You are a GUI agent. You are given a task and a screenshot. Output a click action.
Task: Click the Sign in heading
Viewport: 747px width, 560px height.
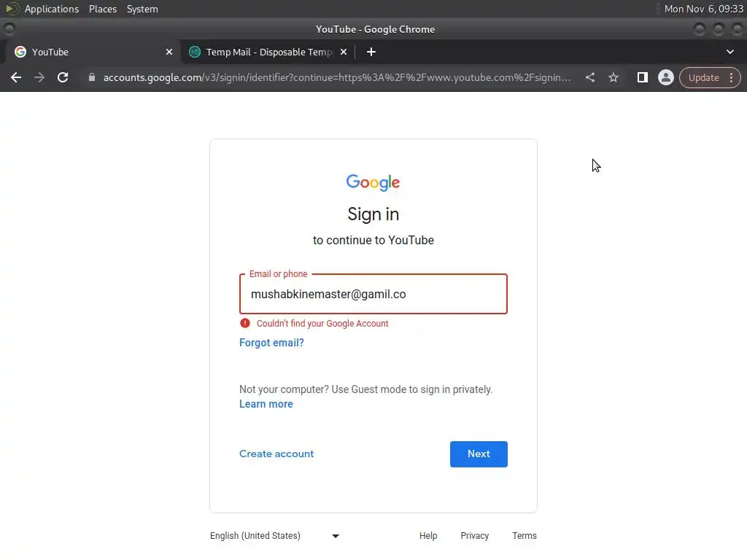point(373,214)
